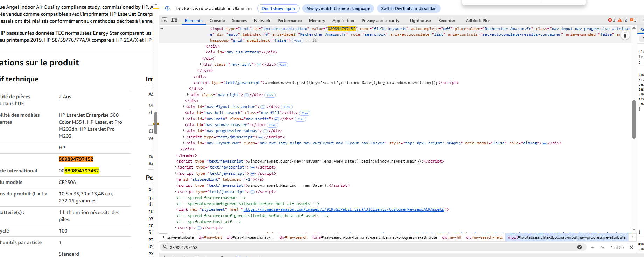This screenshot has height=257, width=644.
Task: Select the </header> closing tag row
Action: tap(187, 155)
